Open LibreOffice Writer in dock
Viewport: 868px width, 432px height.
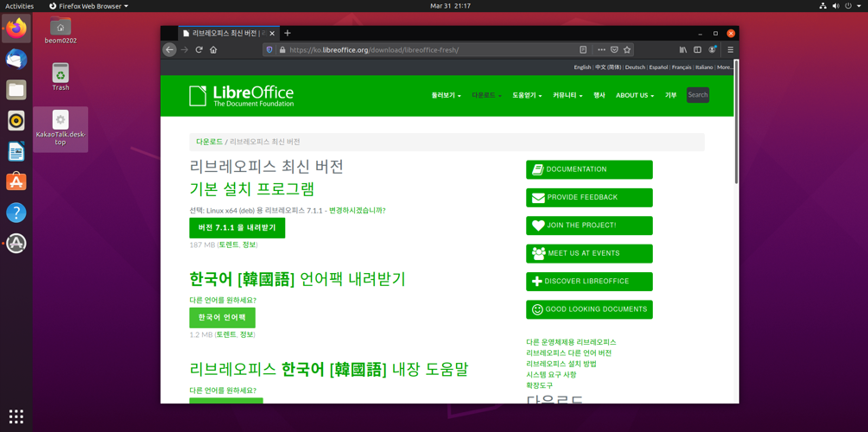tap(16, 150)
